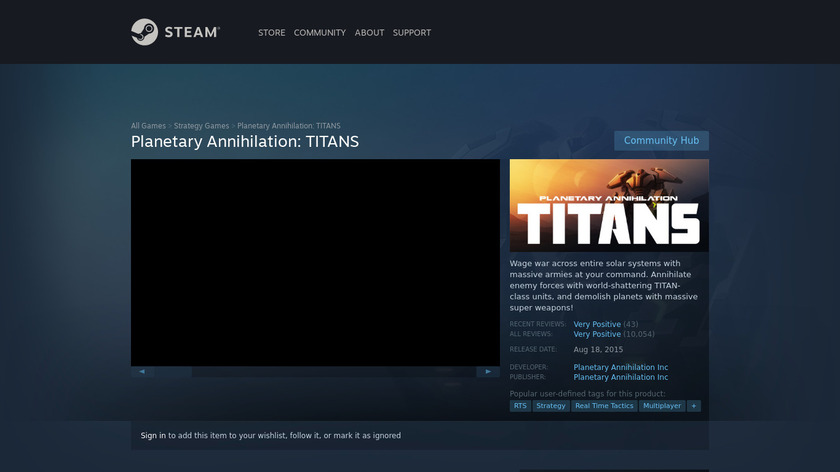Screen dimensions: 840x472
Task: Click the Steam logo icon
Action: point(145,32)
